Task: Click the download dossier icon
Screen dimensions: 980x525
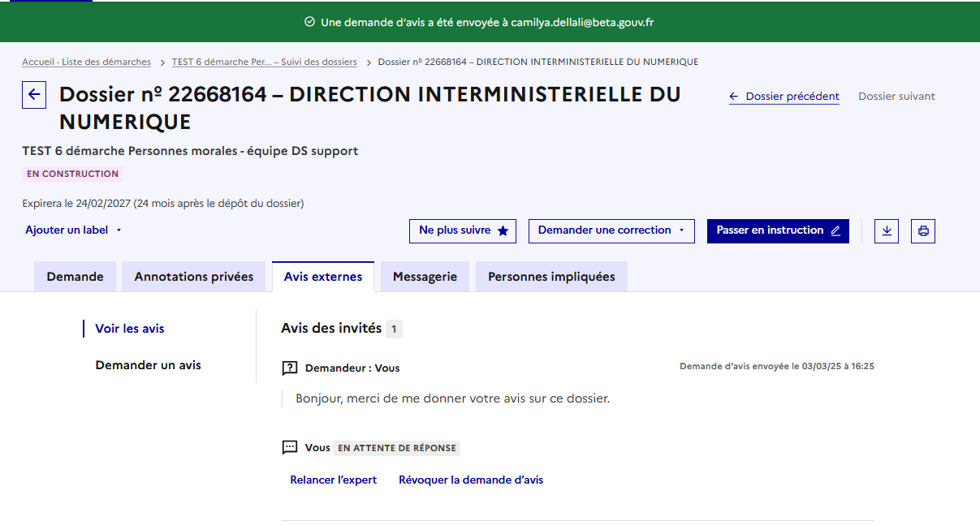Action: click(x=887, y=231)
